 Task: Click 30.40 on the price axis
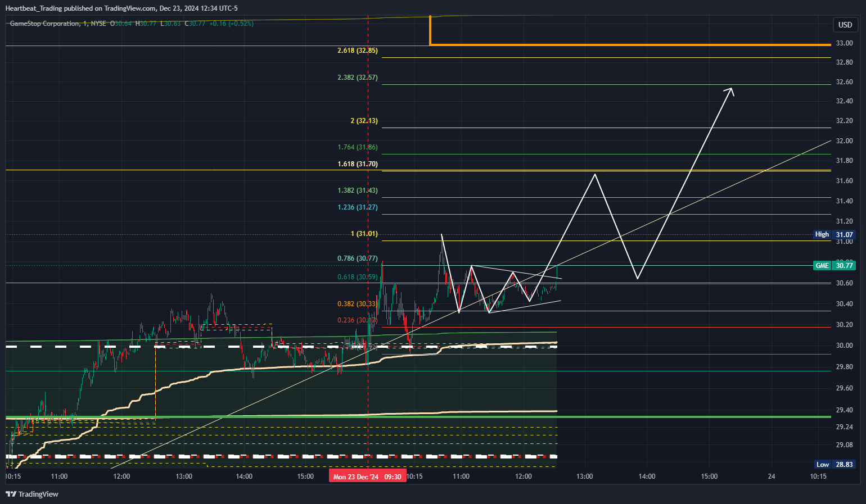click(844, 304)
